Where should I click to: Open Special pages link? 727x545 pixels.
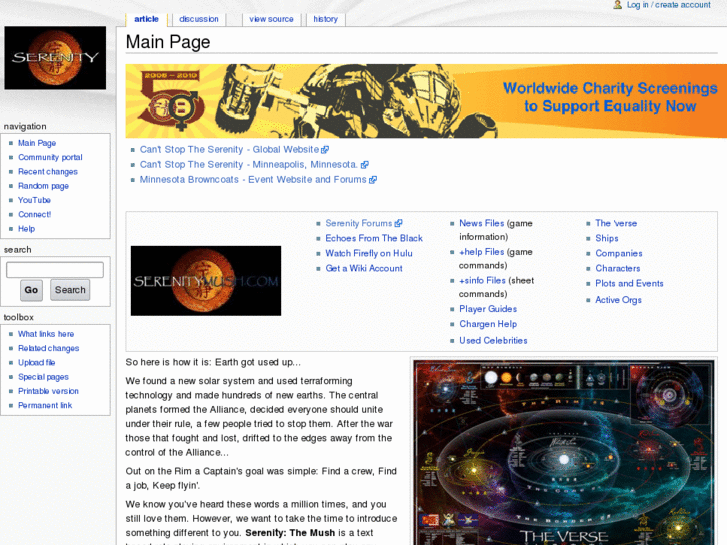[x=43, y=377]
